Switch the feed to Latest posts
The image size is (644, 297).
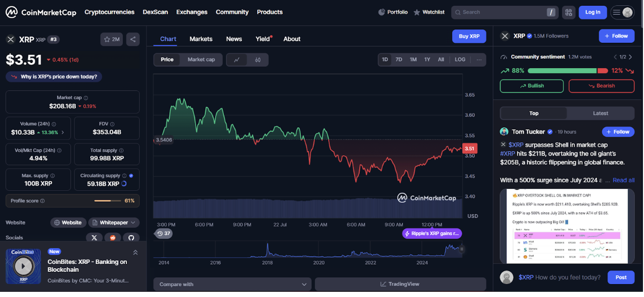(600, 113)
